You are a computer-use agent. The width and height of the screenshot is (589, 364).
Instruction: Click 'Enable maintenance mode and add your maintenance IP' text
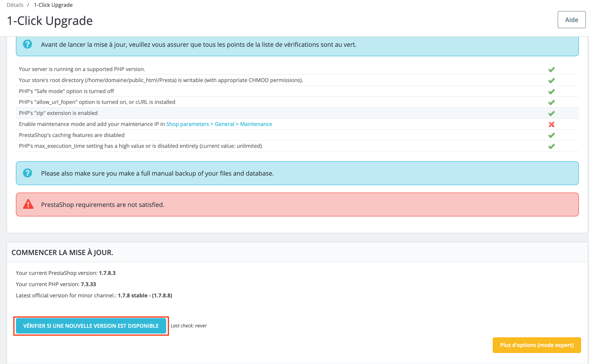92,124
